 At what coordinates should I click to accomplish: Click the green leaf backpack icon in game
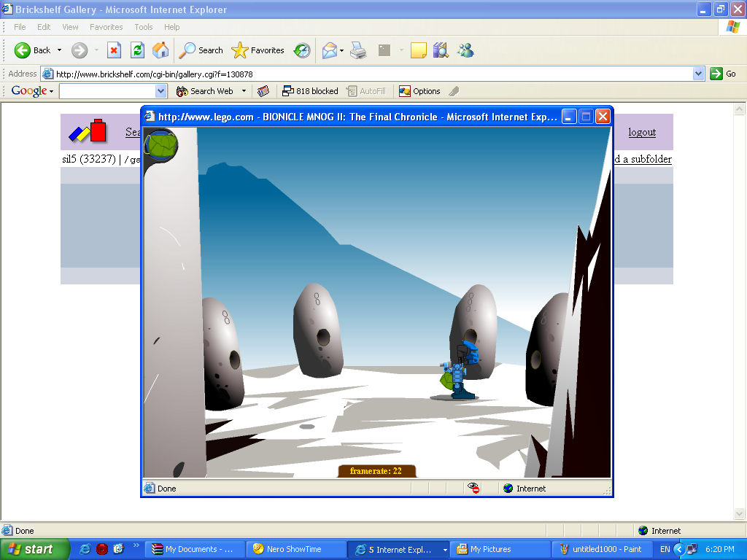tap(161, 144)
